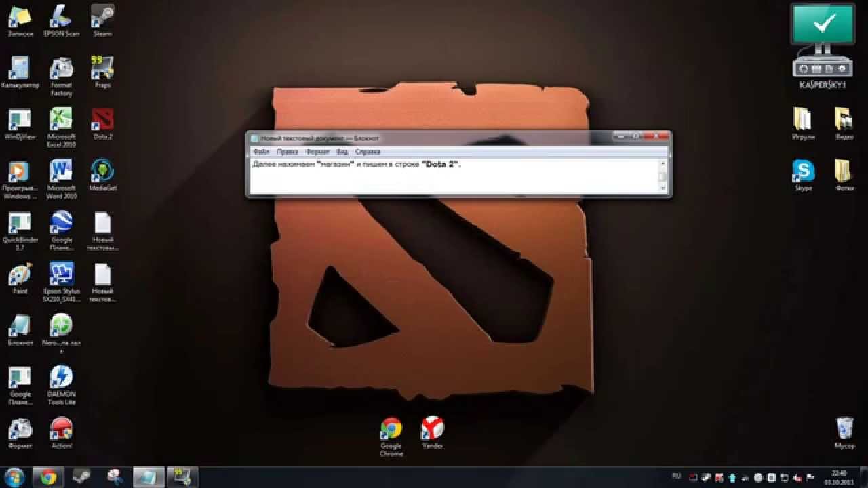Image resolution: width=868 pixels, height=488 pixels.
Task: Open the Fraps desktop shortcut
Action: (x=102, y=68)
